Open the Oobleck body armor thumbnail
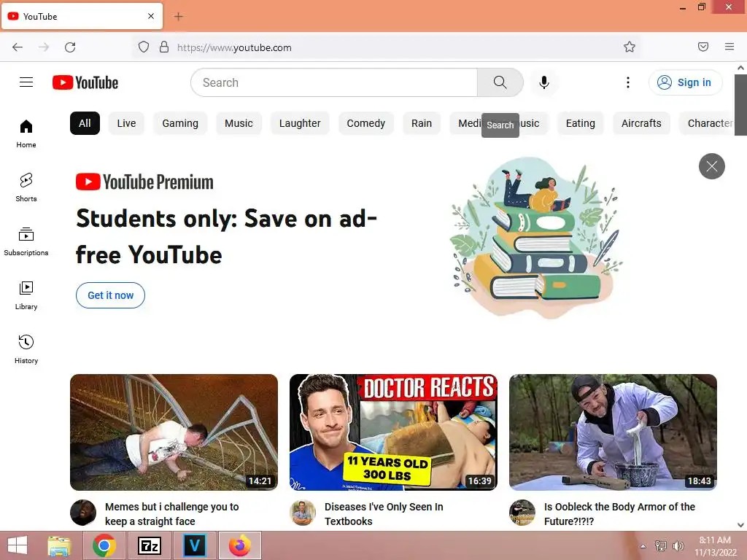The width and height of the screenshot is (747, 560). click(x=613, y=432)
